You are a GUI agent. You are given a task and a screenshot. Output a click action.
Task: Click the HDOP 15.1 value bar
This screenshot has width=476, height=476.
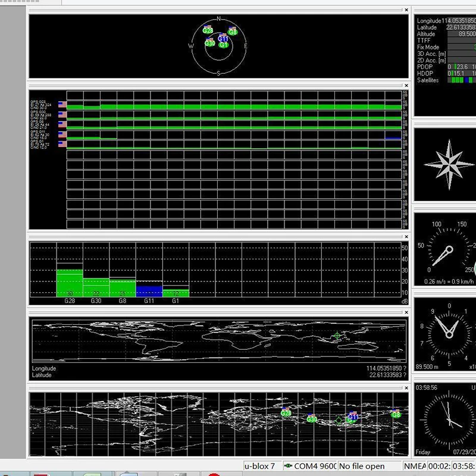click(x=462, y=73)
